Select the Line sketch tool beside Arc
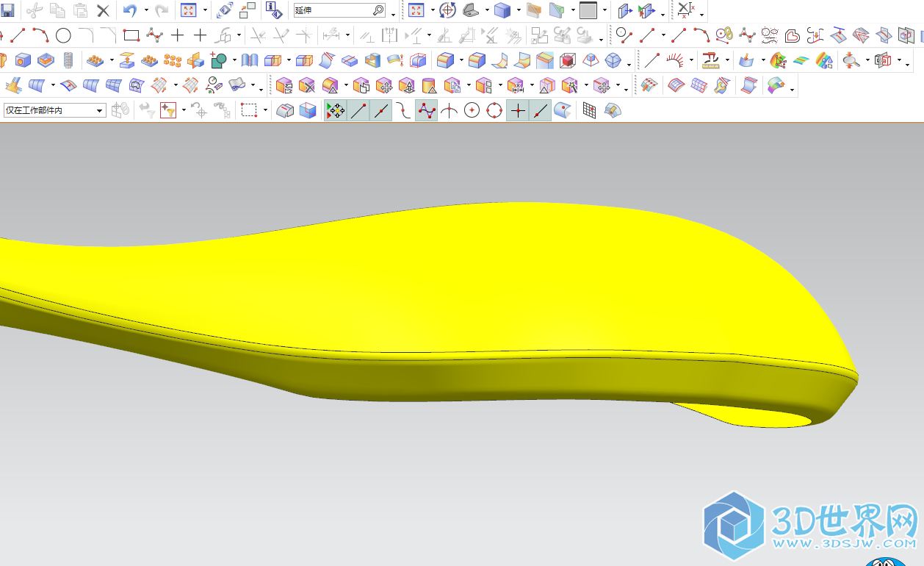 18,35
